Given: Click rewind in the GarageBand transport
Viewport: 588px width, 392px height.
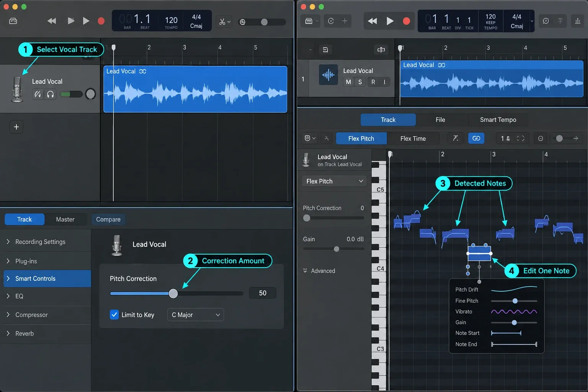Looking at the screenshot, I should point(52,21).
